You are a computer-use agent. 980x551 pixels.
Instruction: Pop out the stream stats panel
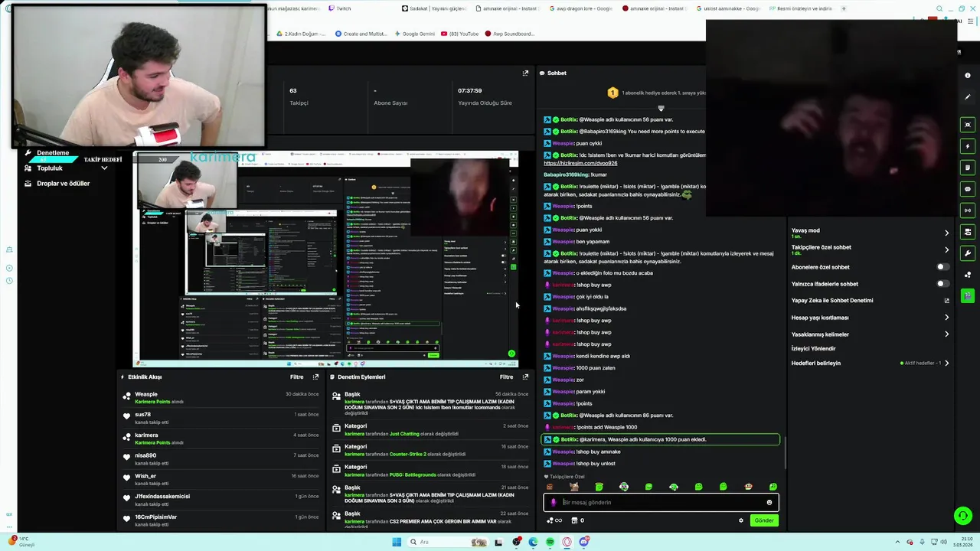coord(525,73)
